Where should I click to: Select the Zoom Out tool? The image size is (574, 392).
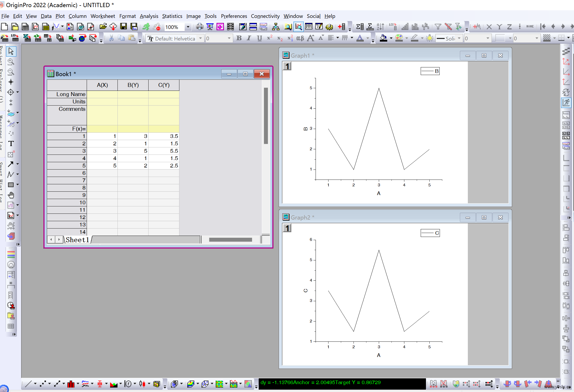[x=11, y=72]
